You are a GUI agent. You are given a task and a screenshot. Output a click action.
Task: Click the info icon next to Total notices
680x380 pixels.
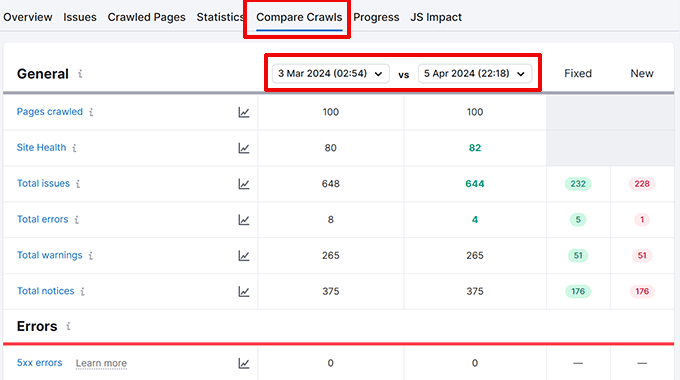point(82,292)
